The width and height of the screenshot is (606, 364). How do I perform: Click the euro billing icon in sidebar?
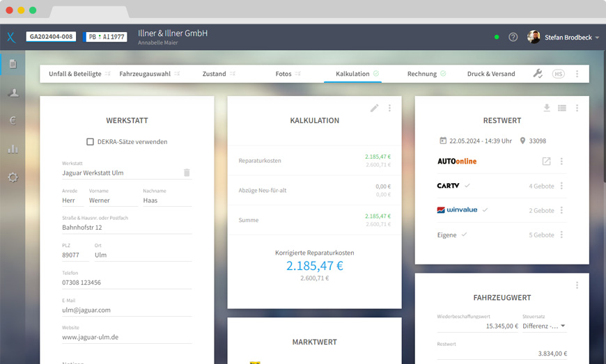coord(13,120)
